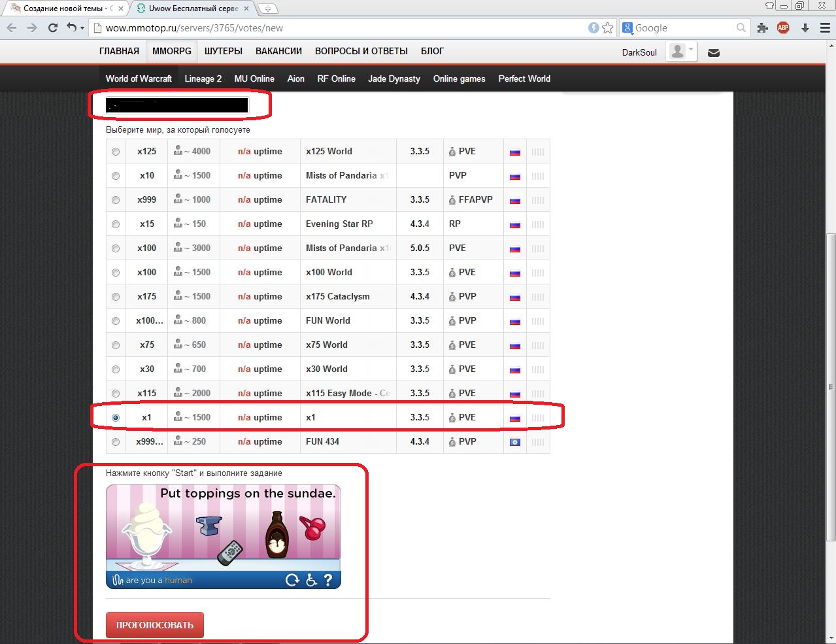
Task: Select the x1 world radio button
Action: pos(116,418)
